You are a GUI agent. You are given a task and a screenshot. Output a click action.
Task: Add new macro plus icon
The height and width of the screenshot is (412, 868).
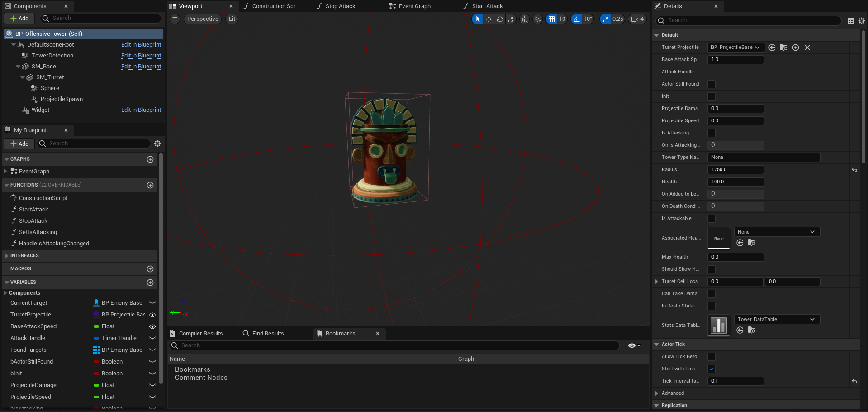150,269
